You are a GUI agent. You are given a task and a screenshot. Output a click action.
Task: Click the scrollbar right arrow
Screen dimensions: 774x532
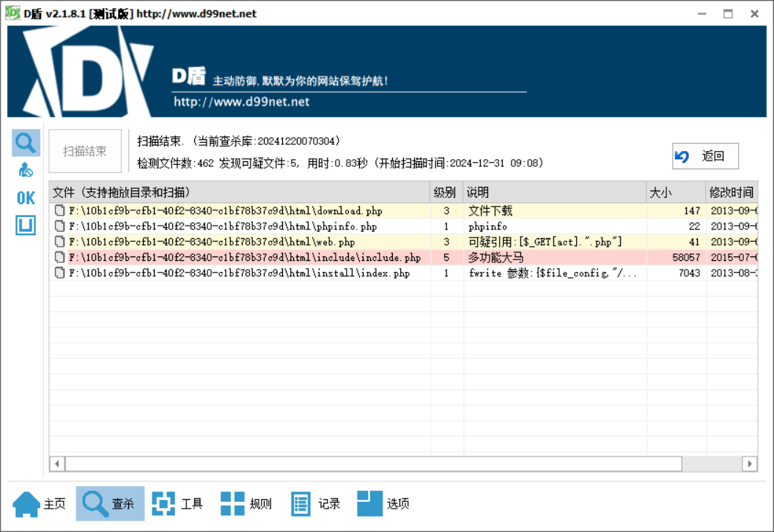750,464
